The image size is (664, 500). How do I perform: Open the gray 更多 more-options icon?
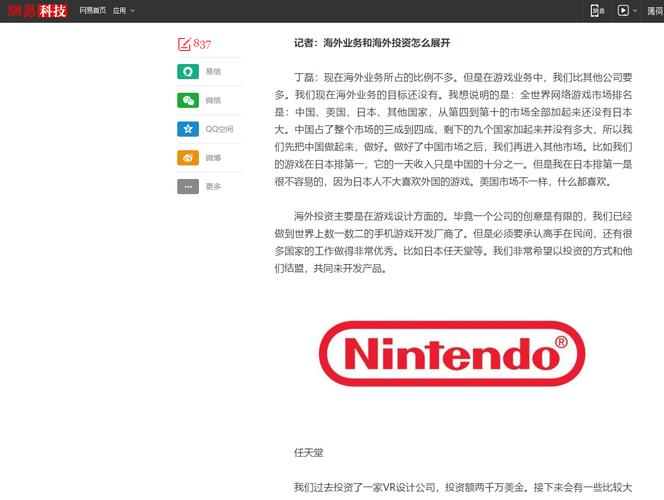coord(188,187)
